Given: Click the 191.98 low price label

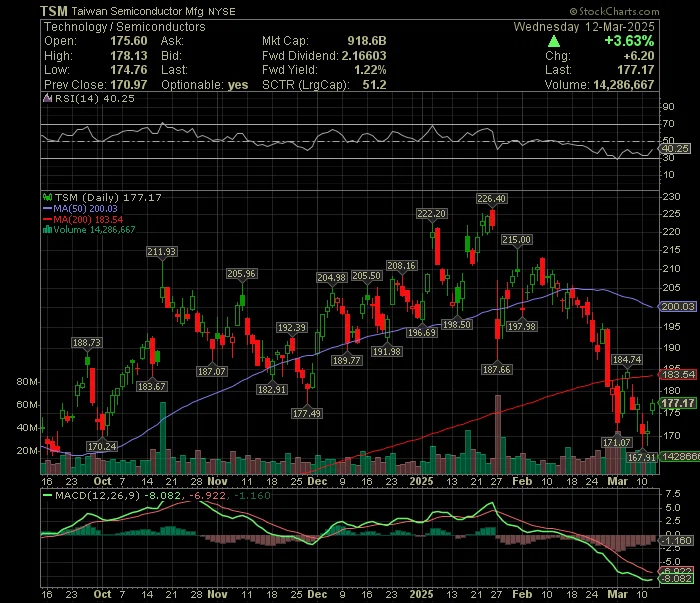Looking at the screenshot, I should coord(387,352).
